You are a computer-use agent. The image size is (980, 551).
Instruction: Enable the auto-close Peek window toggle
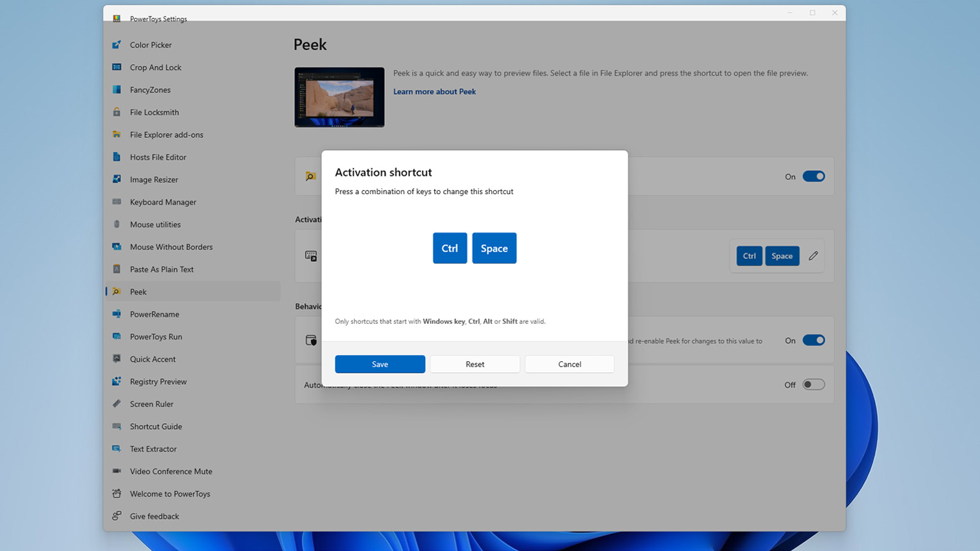[813, 384]
